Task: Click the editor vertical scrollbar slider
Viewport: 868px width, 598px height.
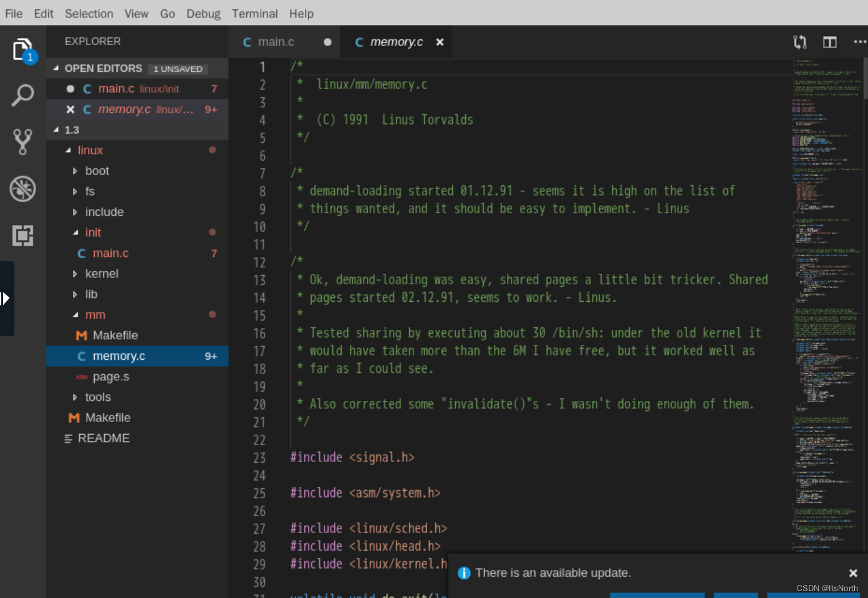Action: click(x=866, y=78)
